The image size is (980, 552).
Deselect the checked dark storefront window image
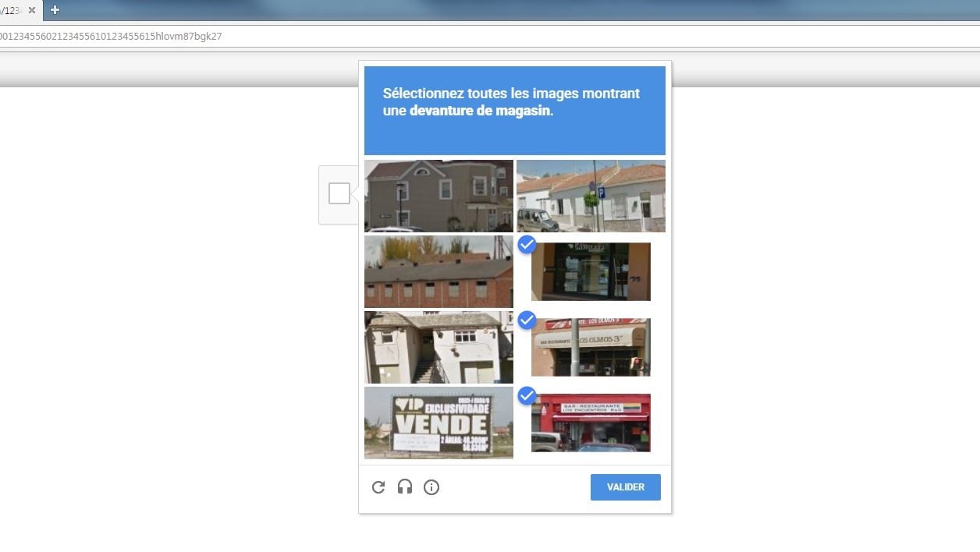tap(591, 271)
